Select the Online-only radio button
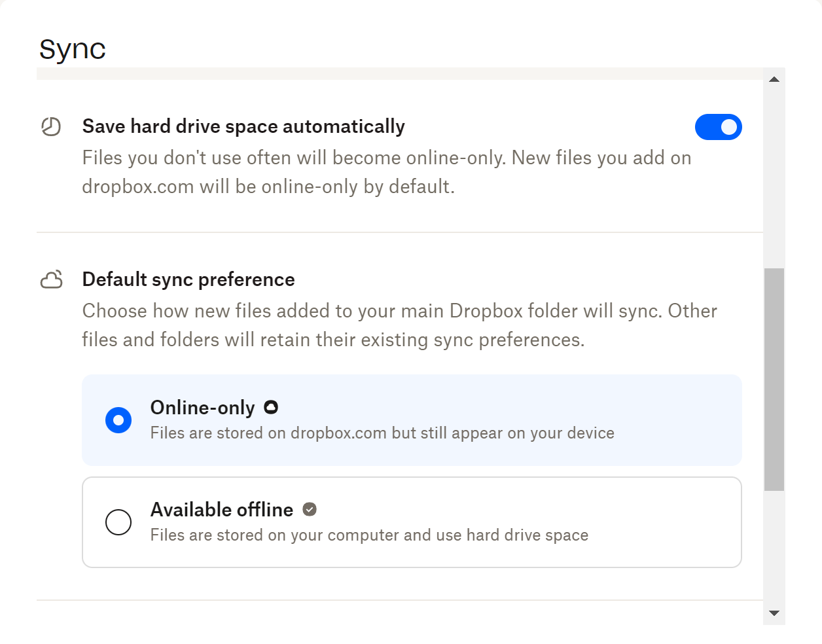 118,420
